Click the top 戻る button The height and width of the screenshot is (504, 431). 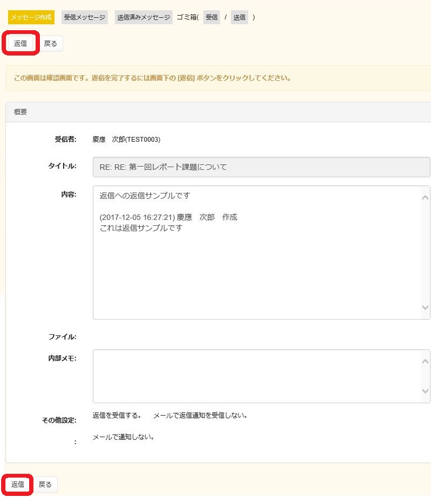(x=51, y=44)
